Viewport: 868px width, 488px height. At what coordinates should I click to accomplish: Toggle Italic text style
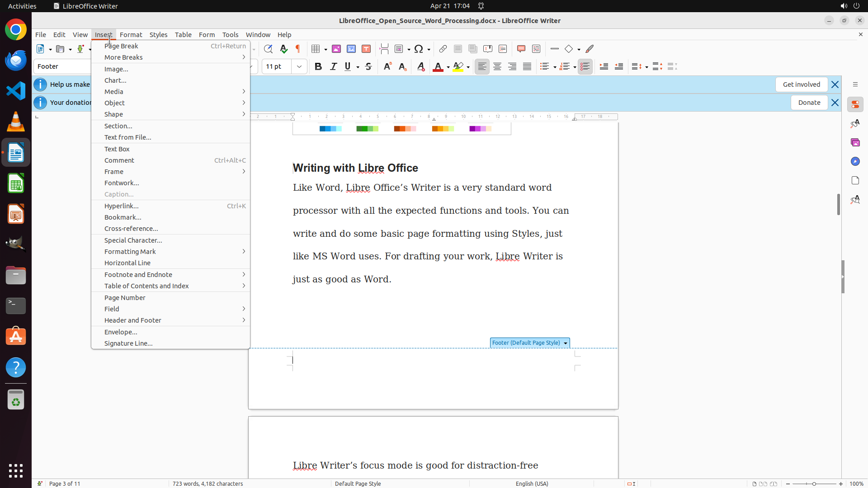point(333,66)
